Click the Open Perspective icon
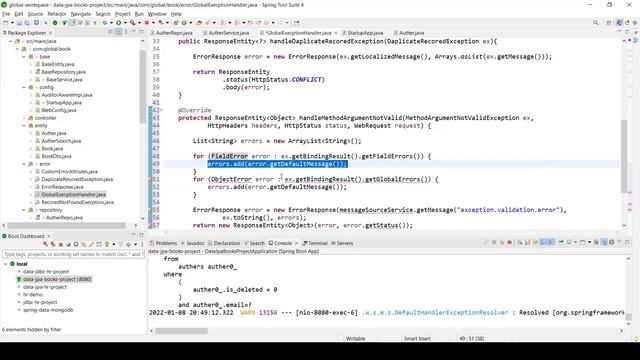The image size is (640, 360). pyautogui.click(x=609, y=23)
